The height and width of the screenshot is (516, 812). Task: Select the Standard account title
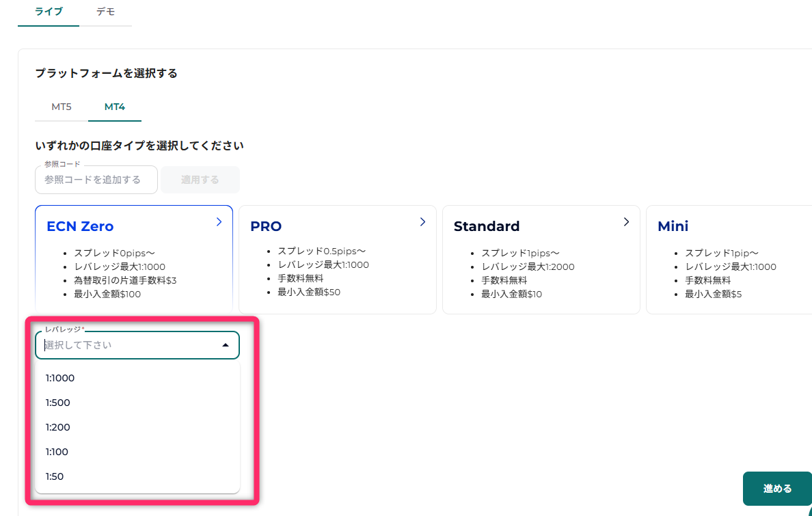click(487, 226)
